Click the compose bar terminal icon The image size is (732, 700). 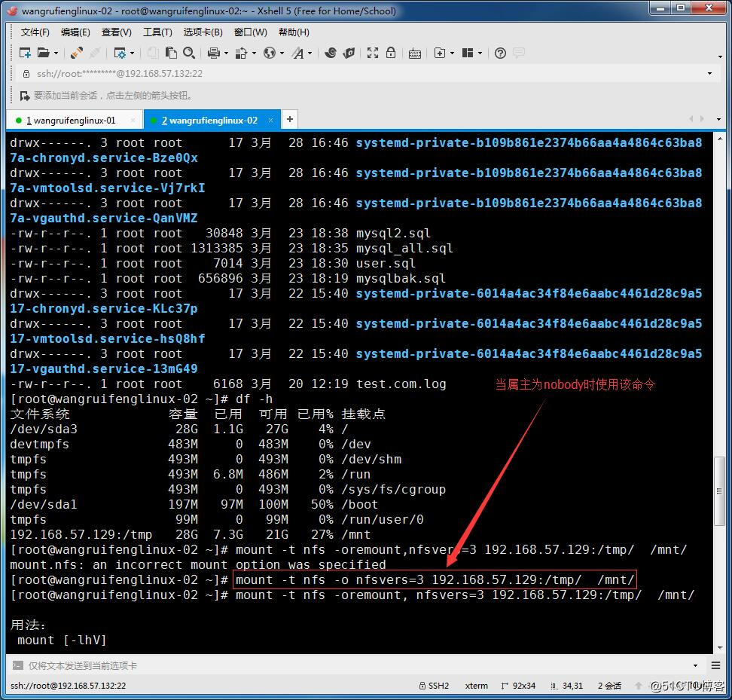(18, 665)
